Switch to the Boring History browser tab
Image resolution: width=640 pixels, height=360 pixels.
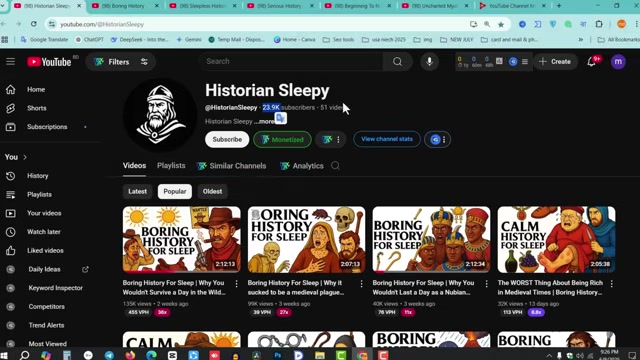(x=125, y=6)
